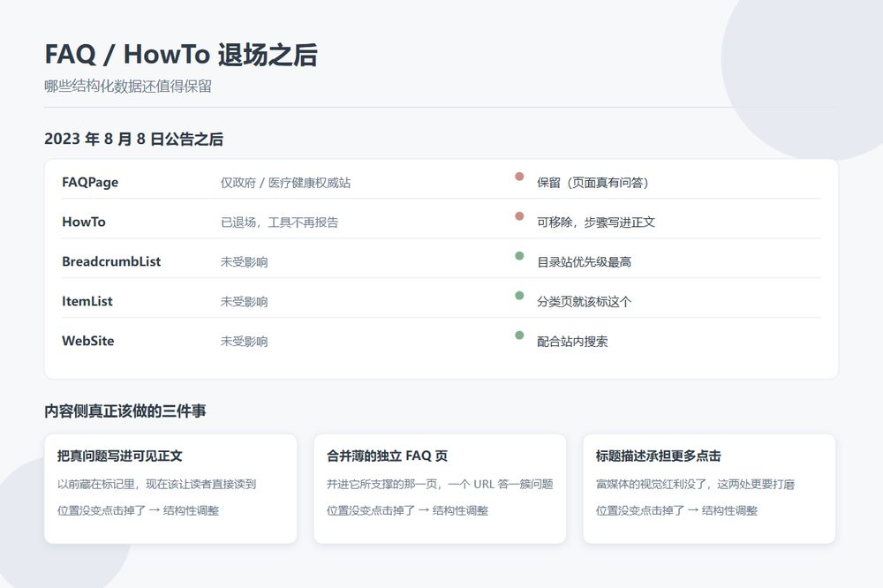Click the green status dot in WebSite row

click(x=519, y=335)
